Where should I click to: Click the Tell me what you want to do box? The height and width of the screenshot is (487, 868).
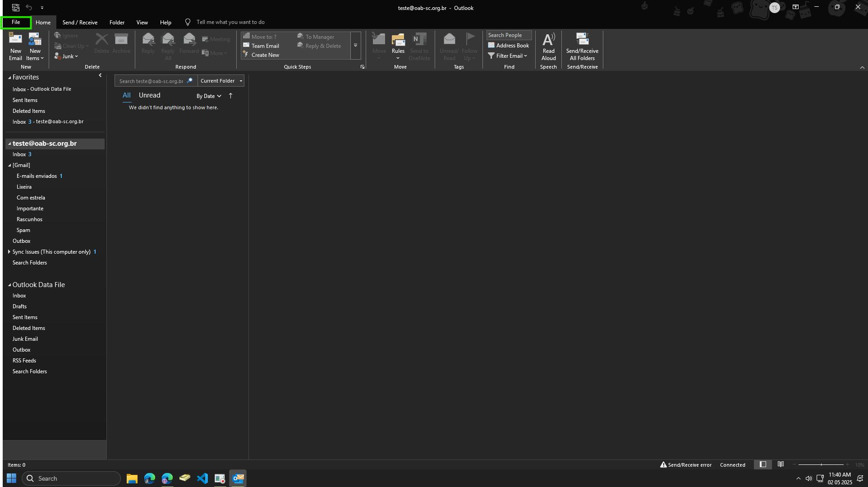click(x=230, y=22)
